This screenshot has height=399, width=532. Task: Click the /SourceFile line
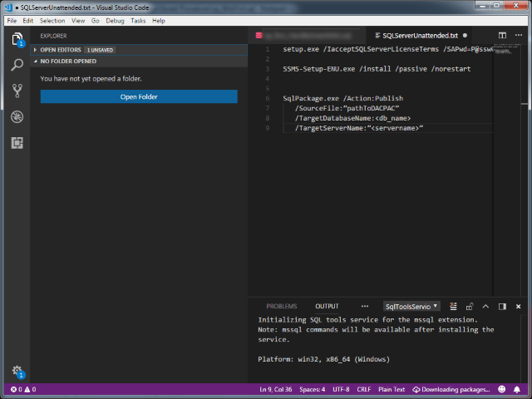pos(347,108)
